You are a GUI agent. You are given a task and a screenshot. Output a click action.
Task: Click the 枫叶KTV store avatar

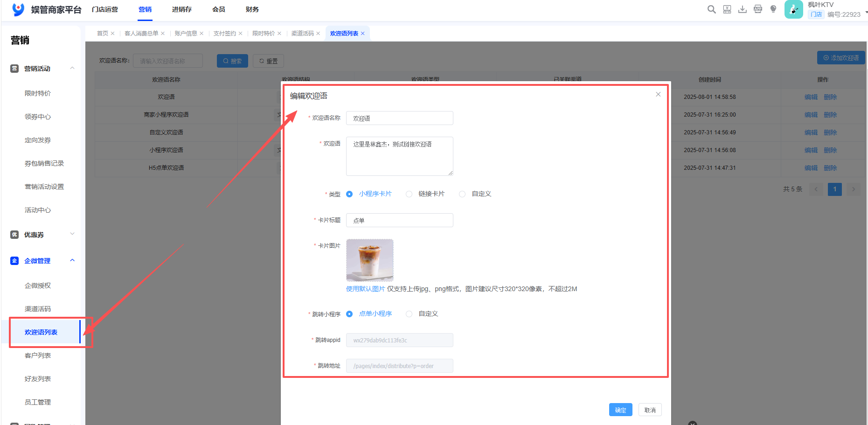pos(793,9)
